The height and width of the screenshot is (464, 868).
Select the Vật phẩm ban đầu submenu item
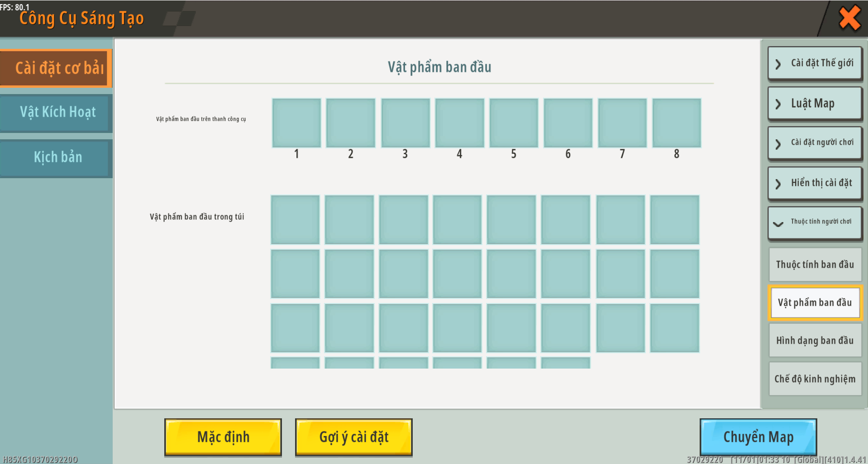[x=815, y=303]
